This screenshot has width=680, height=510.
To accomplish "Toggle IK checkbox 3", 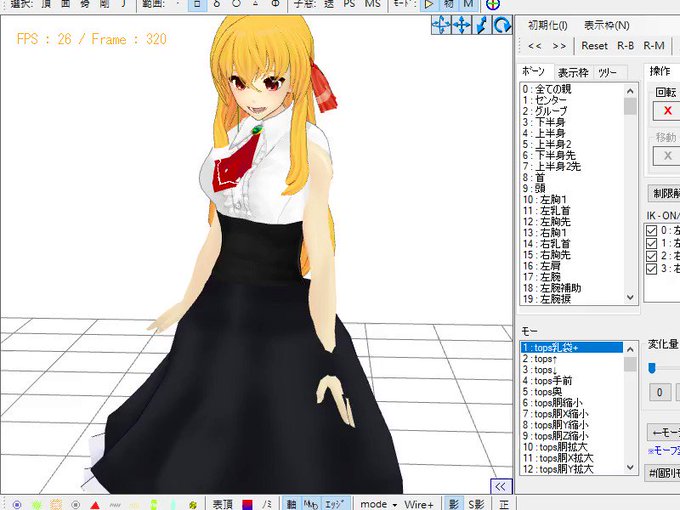I will [x=651, y=269].
